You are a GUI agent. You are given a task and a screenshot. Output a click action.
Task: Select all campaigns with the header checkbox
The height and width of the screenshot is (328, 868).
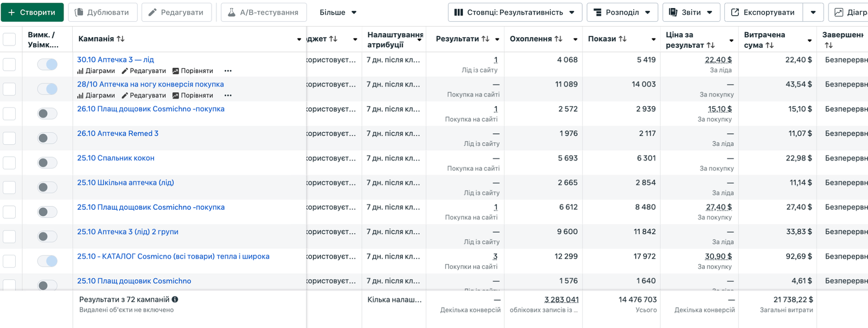pos(9,39)
